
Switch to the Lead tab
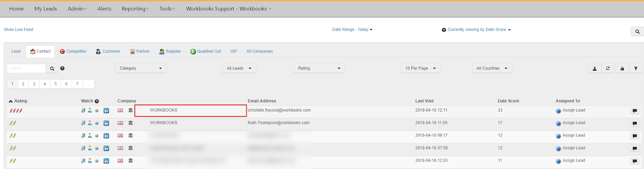pos(16,51)
